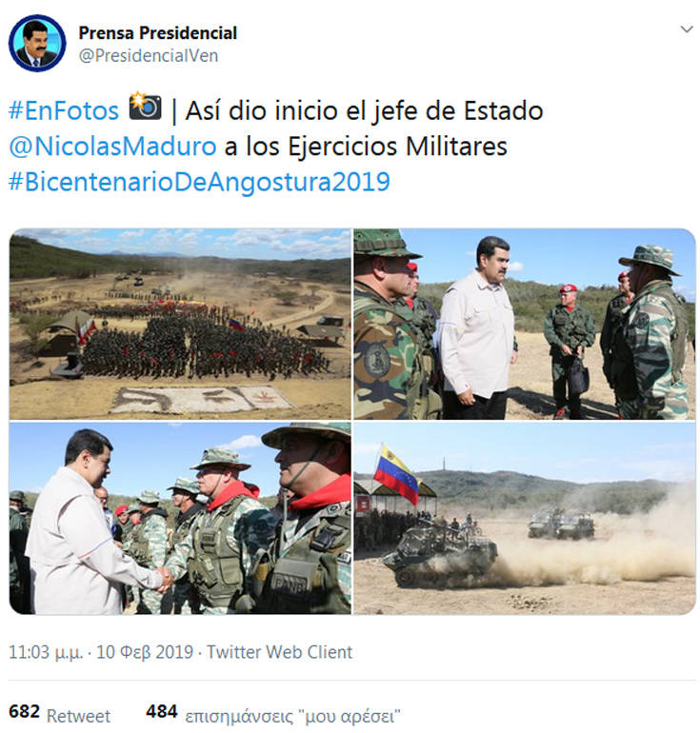Click the Prensa Presidencial profile avatar
The image size is (700, 733).
(x=37, y=43)
